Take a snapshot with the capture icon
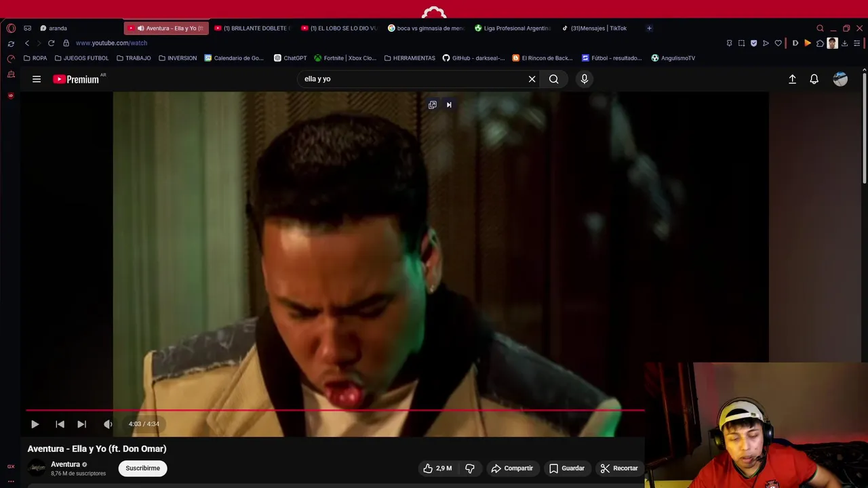Screen dimensions: 868x488 741,43
